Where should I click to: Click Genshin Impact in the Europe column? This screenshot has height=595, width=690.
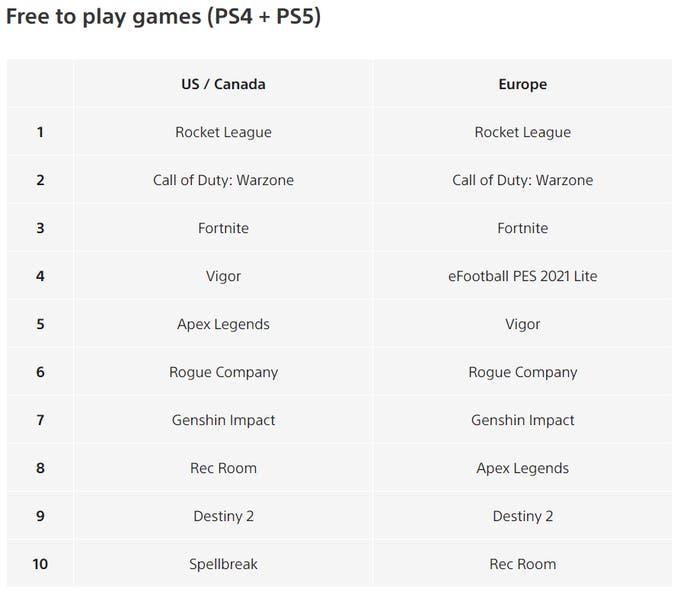[x=522, y=420]
